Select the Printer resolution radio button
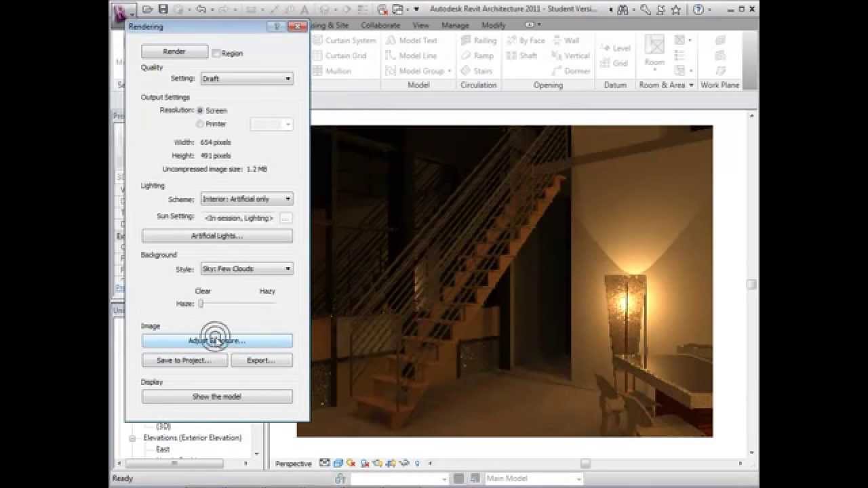 tap(200, 124)
